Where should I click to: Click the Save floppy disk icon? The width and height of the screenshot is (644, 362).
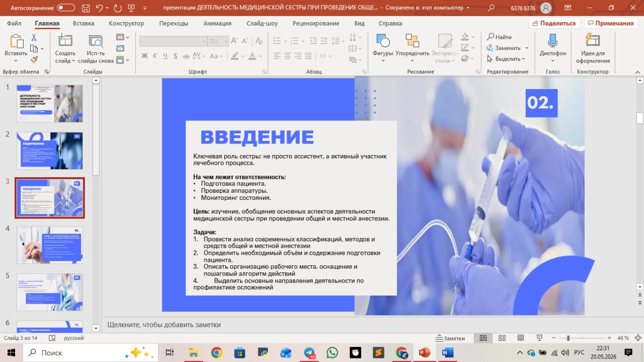[x=85, y=8]
